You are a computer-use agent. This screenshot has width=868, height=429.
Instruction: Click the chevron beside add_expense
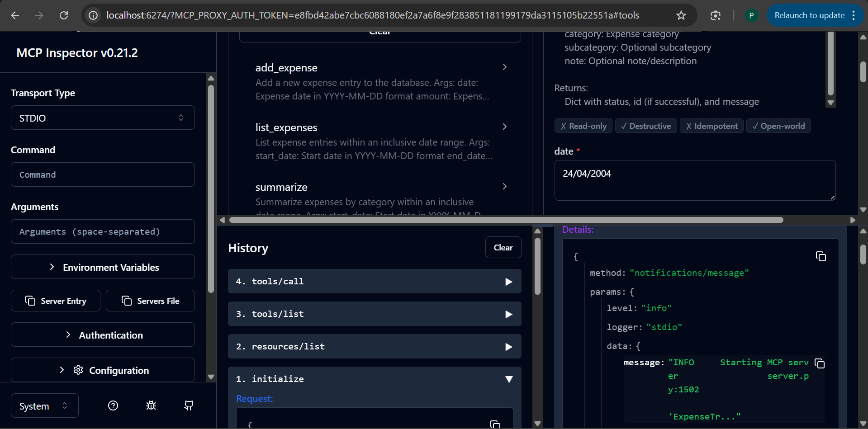point(504,67)
